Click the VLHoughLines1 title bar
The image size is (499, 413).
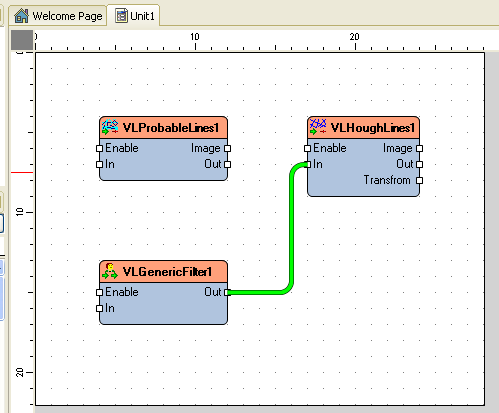[x=363, y=127]
